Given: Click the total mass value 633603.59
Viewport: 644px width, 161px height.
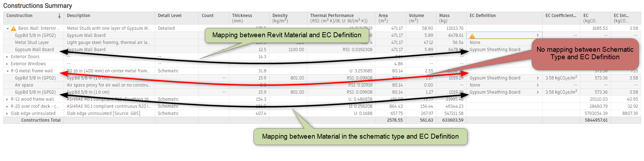Looking at the screenshot, I should click(x=453, y=120).
